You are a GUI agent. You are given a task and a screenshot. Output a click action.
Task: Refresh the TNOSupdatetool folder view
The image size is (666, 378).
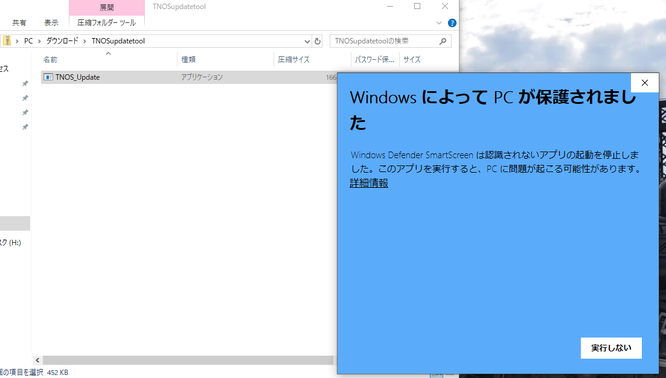coord(317,41)
